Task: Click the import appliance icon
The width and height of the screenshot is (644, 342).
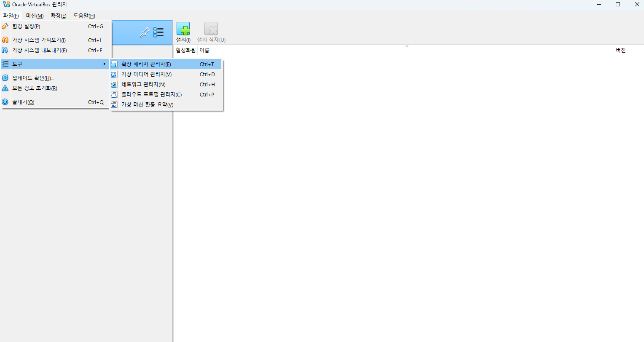Action: tap(5, 40)
